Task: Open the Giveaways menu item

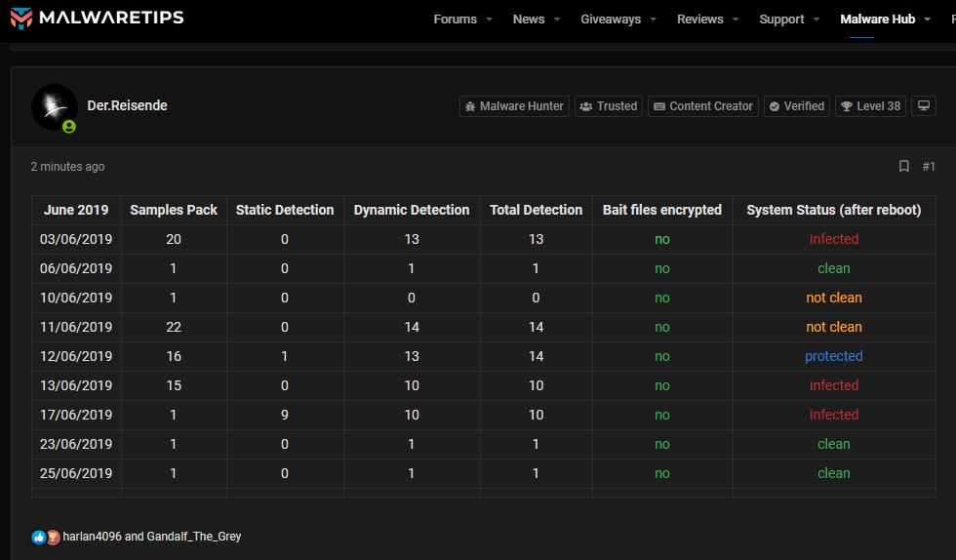Action: pos(611,20)
